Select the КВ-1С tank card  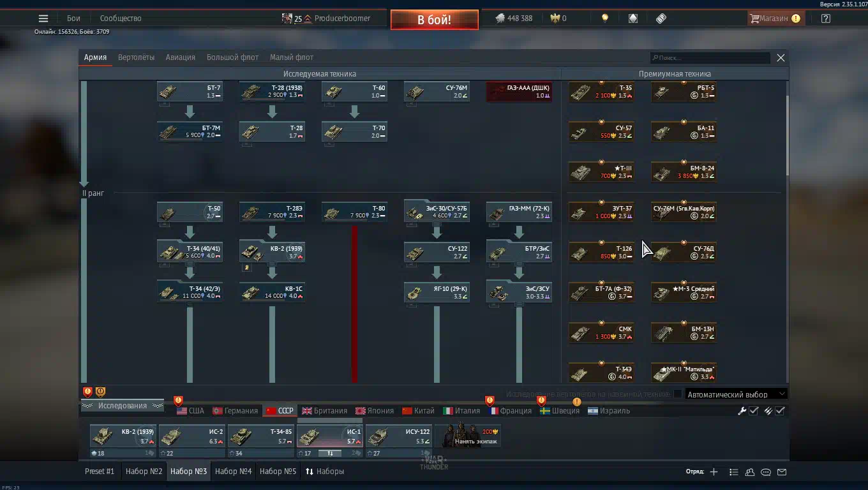pyautogui.click(x=272, y=293)
